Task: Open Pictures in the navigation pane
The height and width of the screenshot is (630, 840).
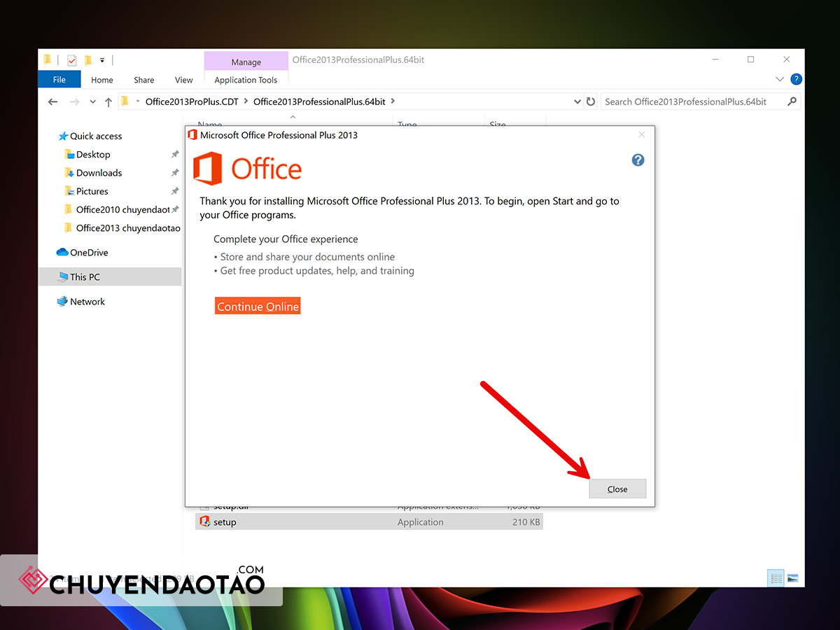Action: (x=92, y=191)
